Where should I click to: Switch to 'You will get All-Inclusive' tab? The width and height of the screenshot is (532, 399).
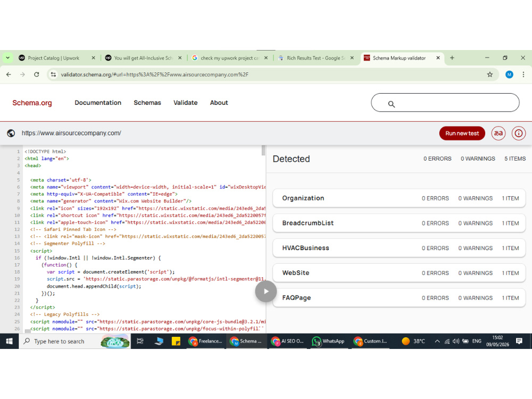143,58
